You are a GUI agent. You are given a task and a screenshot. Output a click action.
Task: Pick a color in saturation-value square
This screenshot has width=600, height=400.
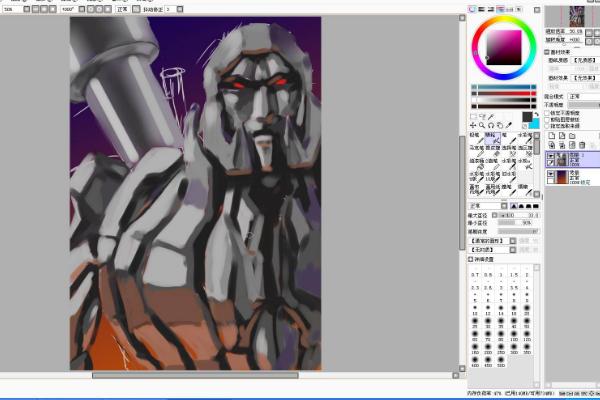click(504, 47)
